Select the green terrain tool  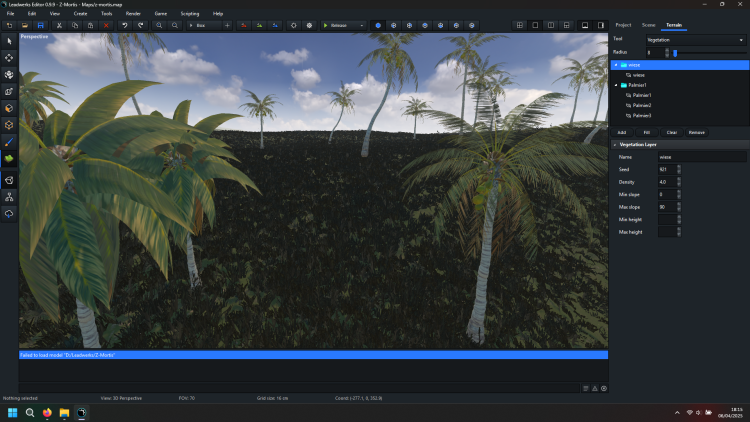click(x=9, y=159)
